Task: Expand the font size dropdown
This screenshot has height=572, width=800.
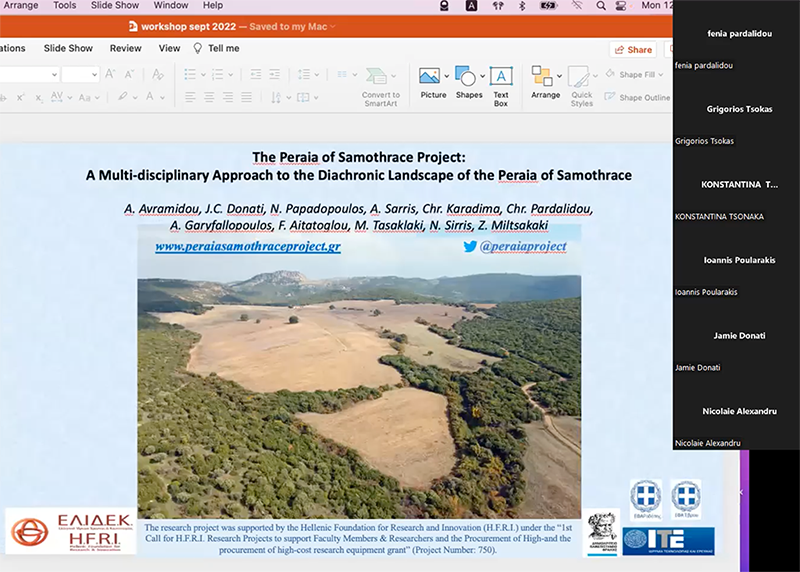Action: (x=94, y=74)
